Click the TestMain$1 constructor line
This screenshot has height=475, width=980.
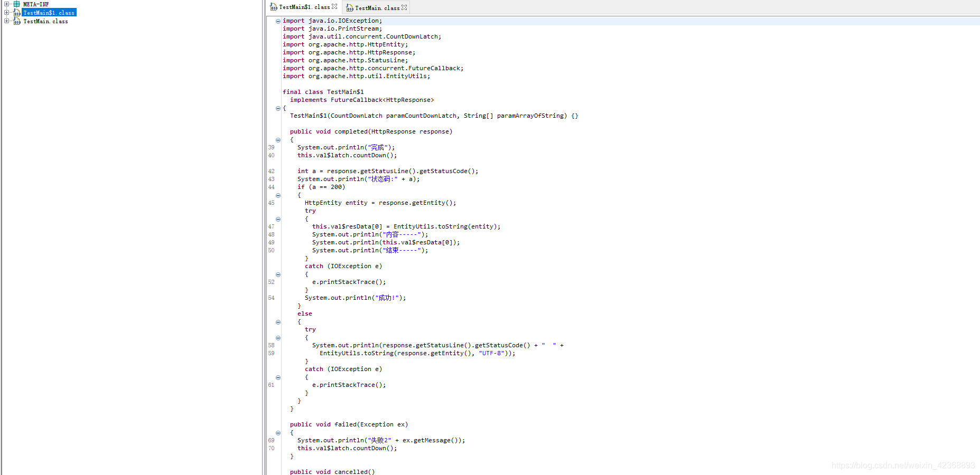coord(434,116)
